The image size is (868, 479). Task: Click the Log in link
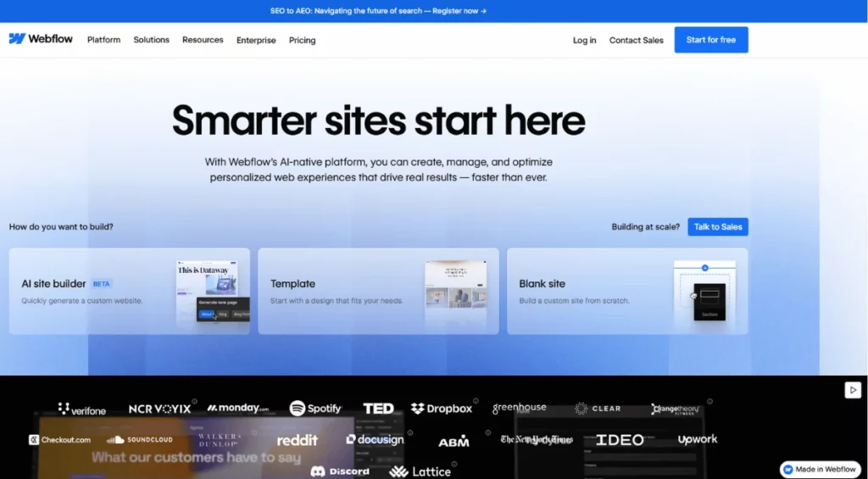(585, 41)
